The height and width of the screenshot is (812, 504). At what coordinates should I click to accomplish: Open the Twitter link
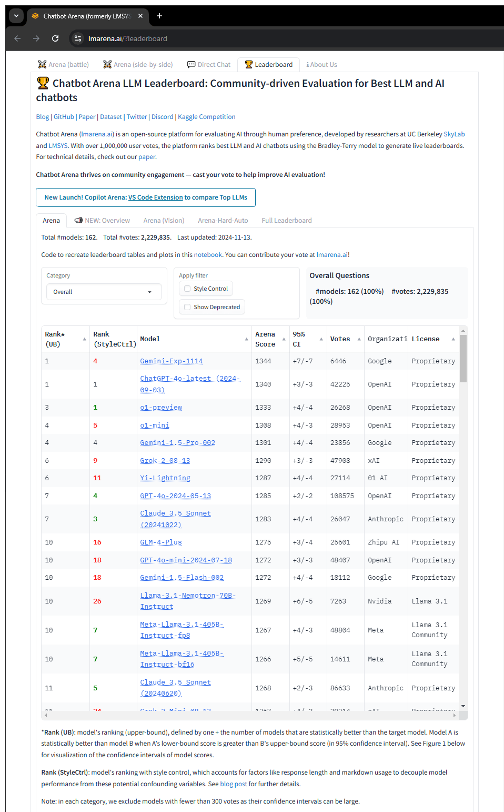point(137,117)
